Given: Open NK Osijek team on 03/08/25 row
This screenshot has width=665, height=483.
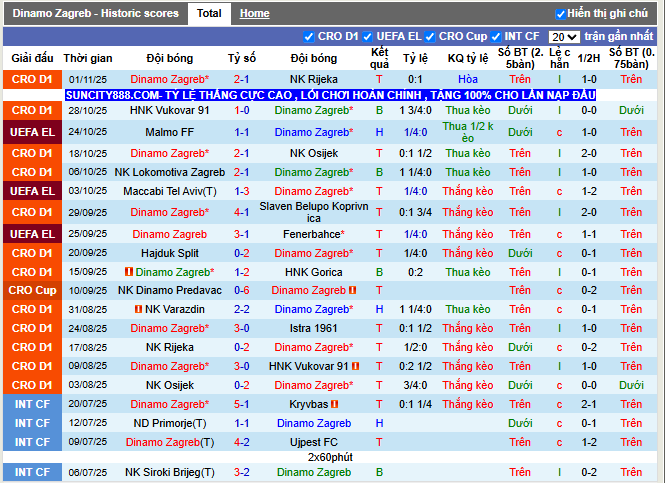Looking at the screenshot, I should (170, 385).
